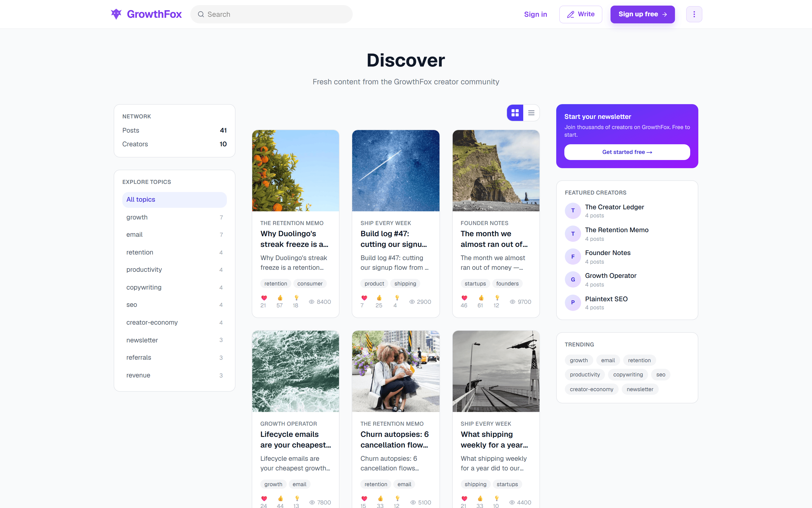
Task: Click heart reaction on ran out of money post
Action: (464, 298)
